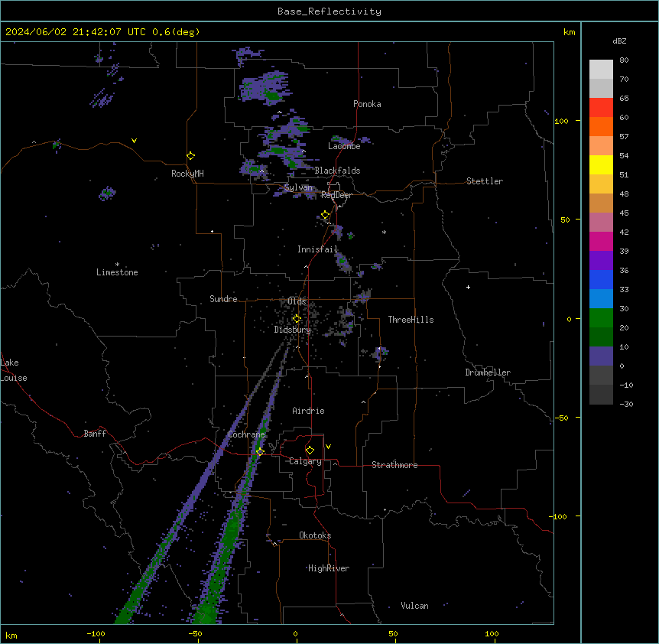The height and width of the screenshot is (644, 659).
Task: Select the 10 dBZ purple-blue color swatch
Action: point(601,356)
